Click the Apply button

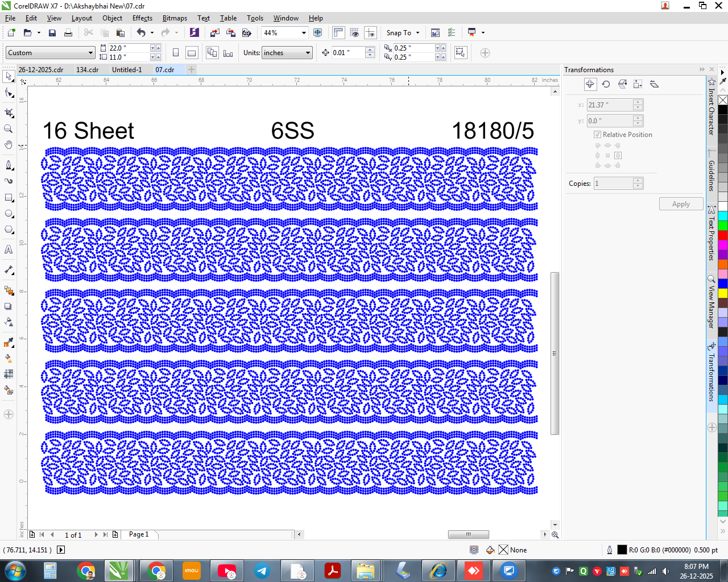click(681, 204)
